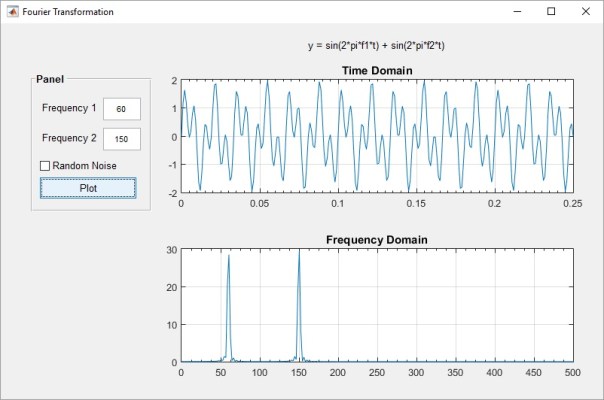Screen dimensions: 604x400
Task: Click the Frequency 1 text label
Action: point(69,108)
